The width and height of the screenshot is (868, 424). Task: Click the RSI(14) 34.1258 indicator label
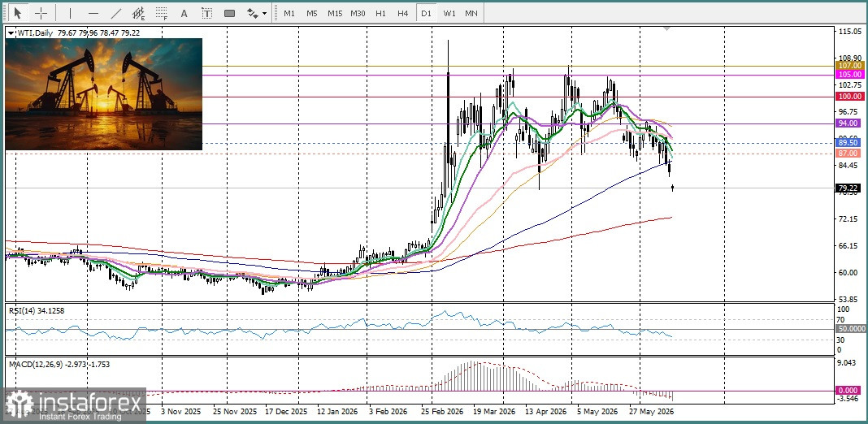(36, 311)
